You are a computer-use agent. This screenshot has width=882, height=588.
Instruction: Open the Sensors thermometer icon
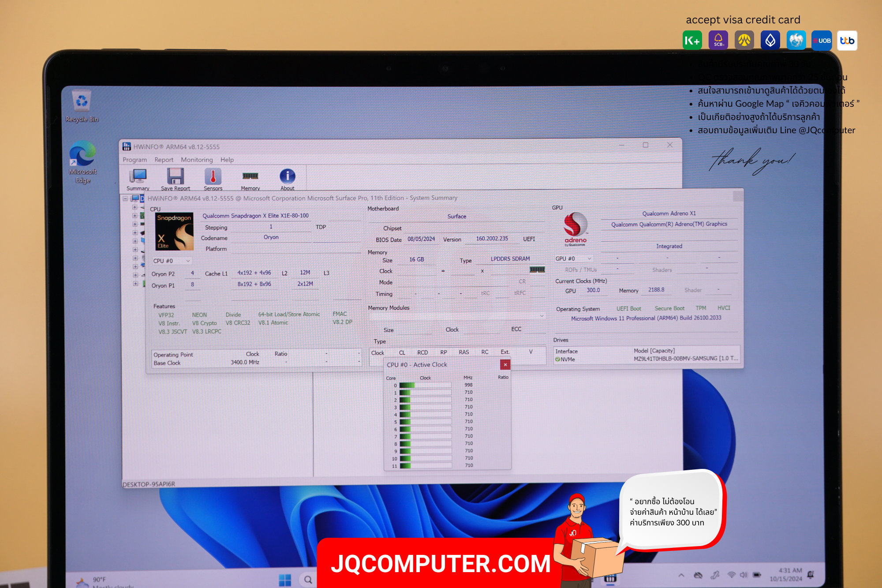tap(213, 180)
